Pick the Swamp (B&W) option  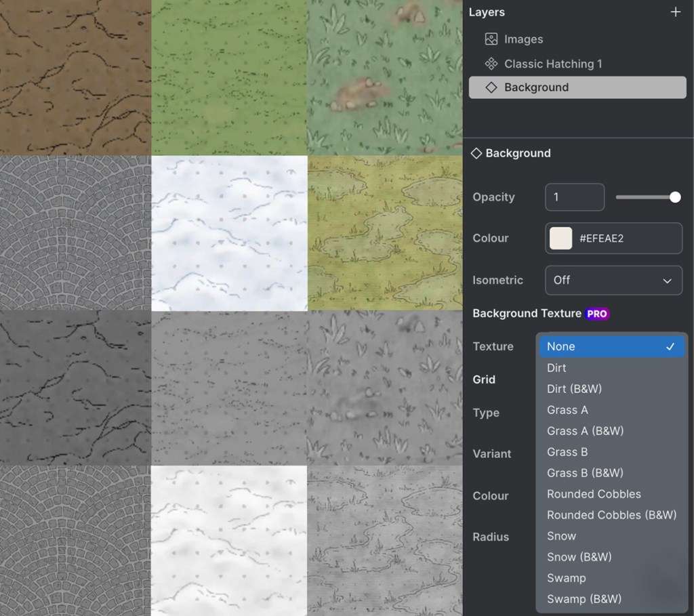click(x=584, y=599)
